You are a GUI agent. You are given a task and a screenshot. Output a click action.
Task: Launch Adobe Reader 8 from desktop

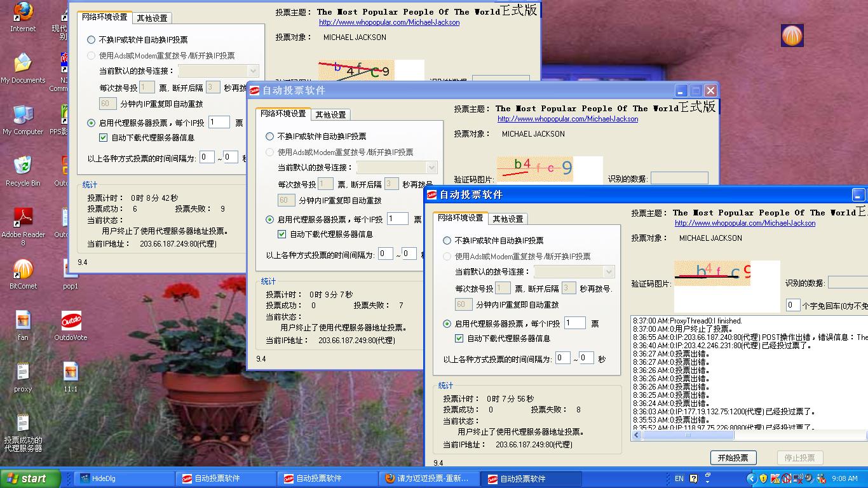pos(23,219)
